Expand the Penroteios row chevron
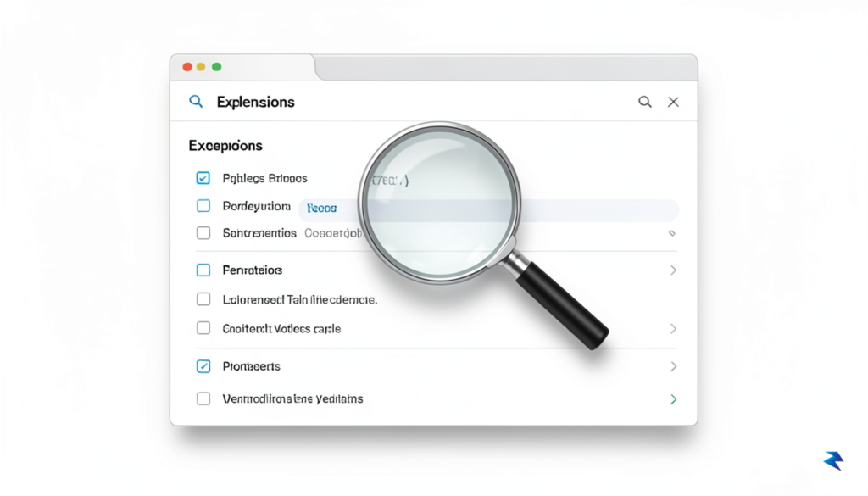This screenshot has height=496, width=868. tap(673, 270)
